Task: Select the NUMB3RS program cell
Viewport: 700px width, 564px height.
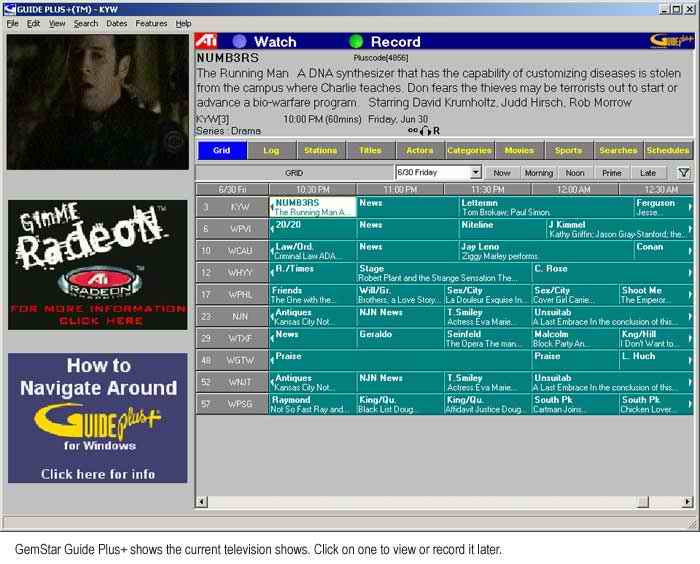Action: point(312,207)
